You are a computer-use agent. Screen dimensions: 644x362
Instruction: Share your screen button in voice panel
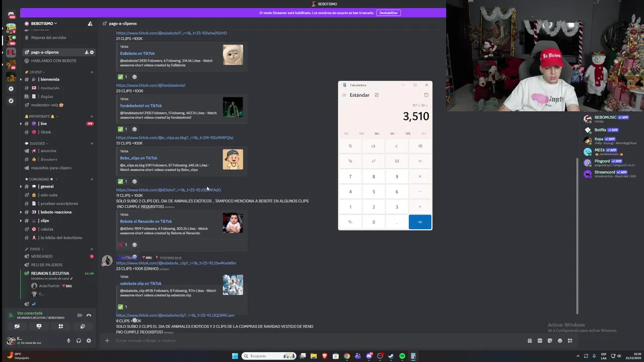(x=39, y=326)
